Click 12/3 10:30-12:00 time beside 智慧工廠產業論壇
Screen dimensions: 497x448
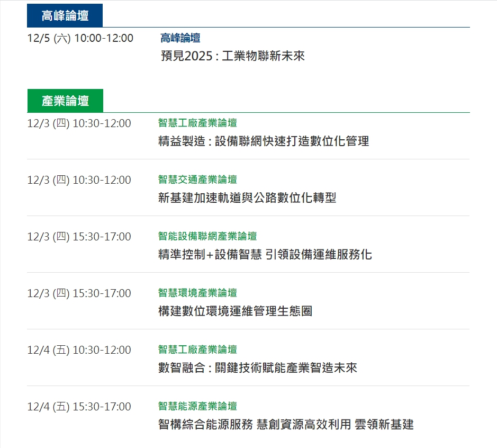(x=79, y=123)
